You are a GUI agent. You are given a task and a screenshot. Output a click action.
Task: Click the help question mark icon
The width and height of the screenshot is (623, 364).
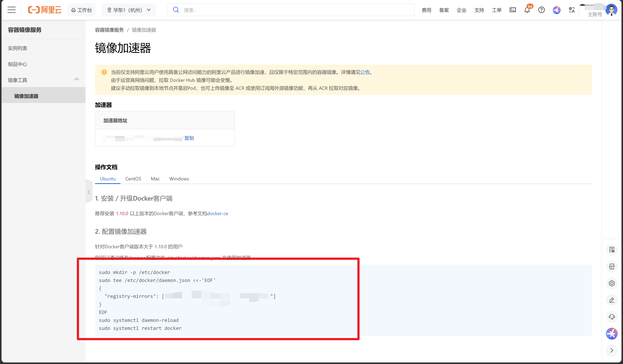(541, 10)
